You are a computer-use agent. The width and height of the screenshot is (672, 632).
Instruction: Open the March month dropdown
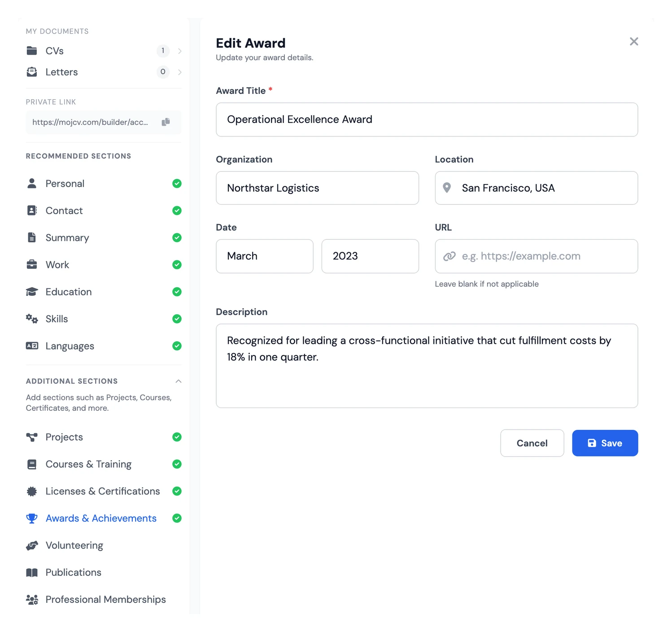tap(265, 256)
